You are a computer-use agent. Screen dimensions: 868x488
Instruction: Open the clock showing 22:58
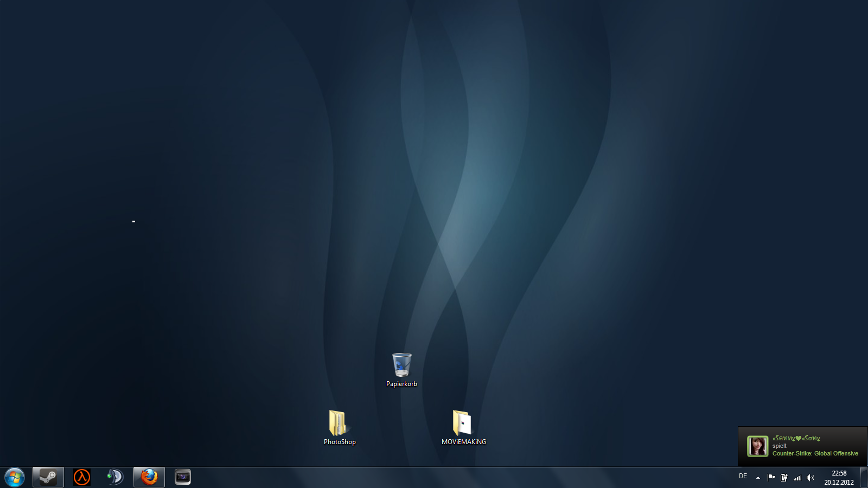pyautogui.click(x=839, y=478)
